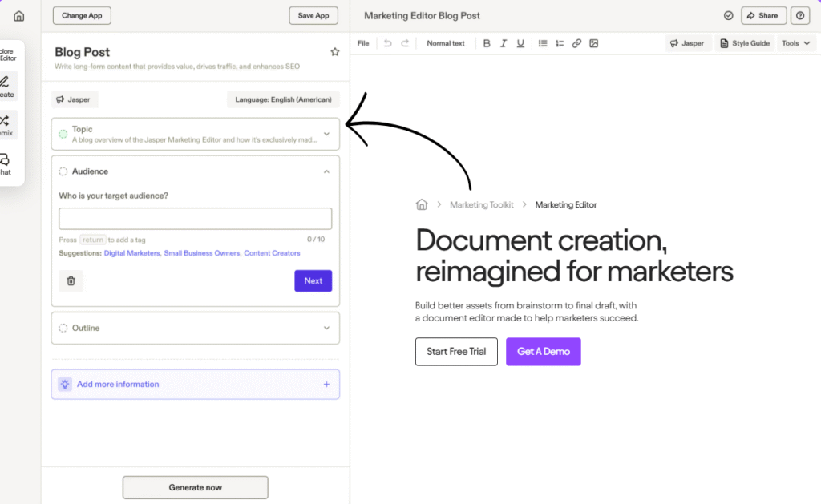Click Add more information
This screenshot has height=504, width=821.
(x=196, y=384)
